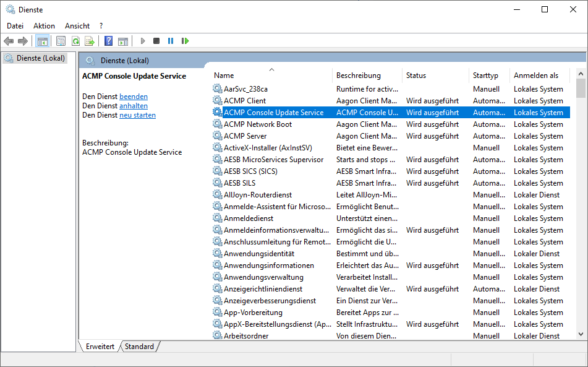Screen dimensions: 588x367
Task: Switch to the Standard tab
Action: 139,346
